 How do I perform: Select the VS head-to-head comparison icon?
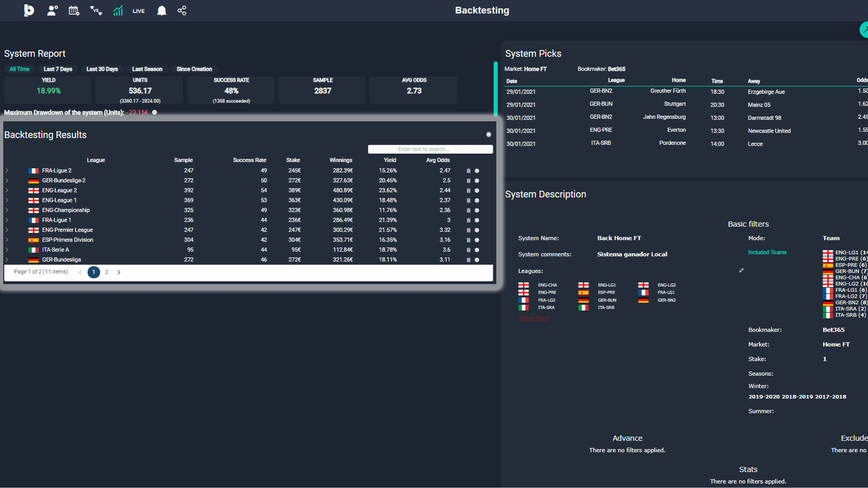(x=96, y=10)
